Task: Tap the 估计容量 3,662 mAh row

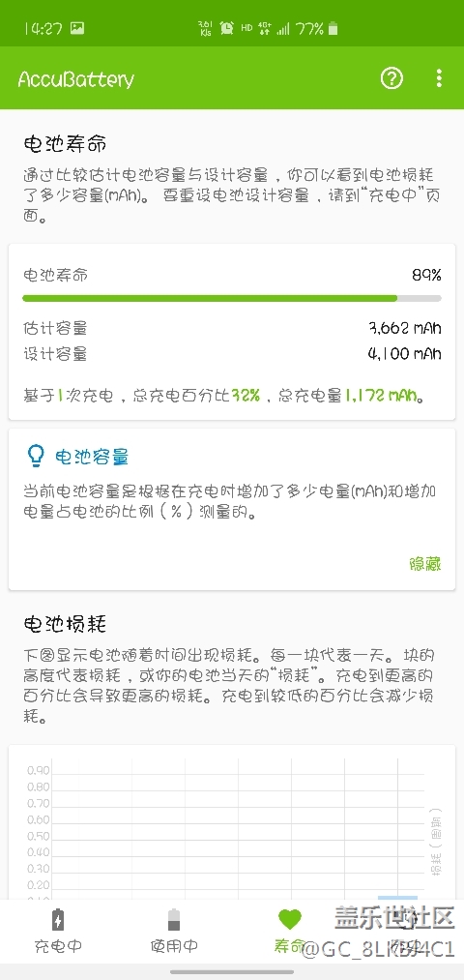Action: tap(232, 328)
